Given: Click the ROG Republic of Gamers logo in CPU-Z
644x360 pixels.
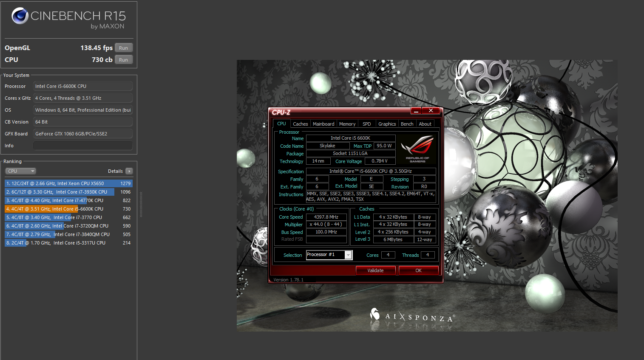Looking at the screenshot, I should click(x=417, y=149).
